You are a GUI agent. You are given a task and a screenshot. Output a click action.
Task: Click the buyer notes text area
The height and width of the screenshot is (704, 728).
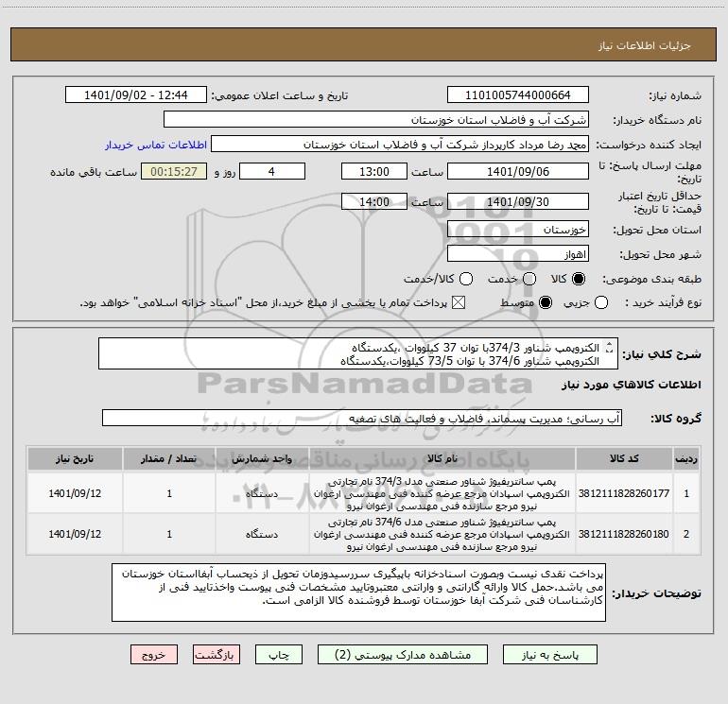358,592
